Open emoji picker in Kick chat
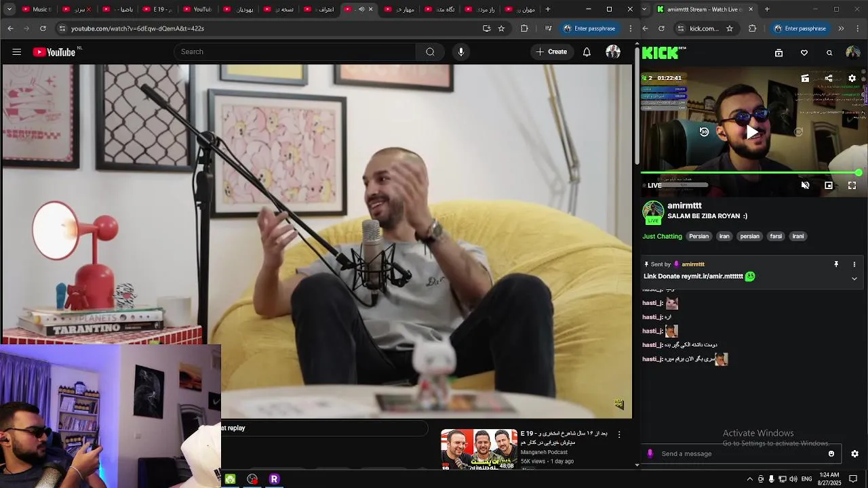Viewport: 868px width, 488px height. coord(831,454)
